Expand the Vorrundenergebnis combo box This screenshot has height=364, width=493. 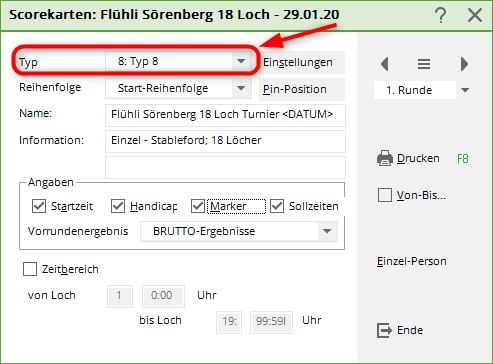click(327, 231)
